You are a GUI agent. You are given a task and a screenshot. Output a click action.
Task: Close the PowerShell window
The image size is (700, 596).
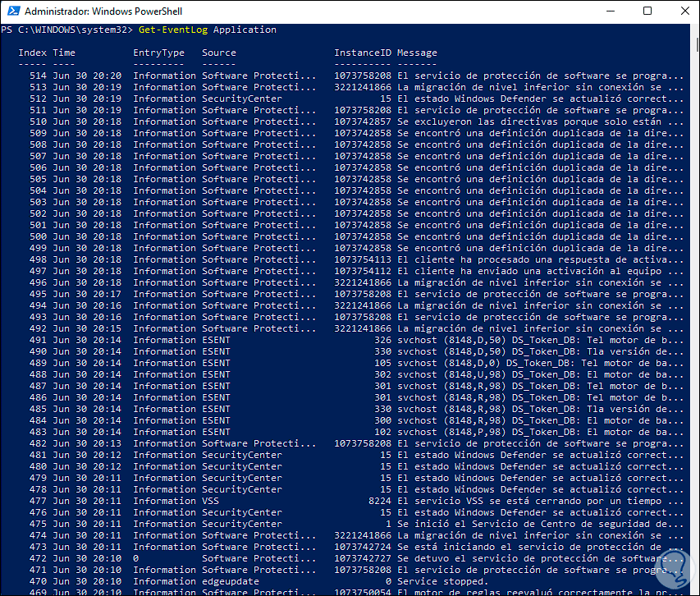coord(685,11)
